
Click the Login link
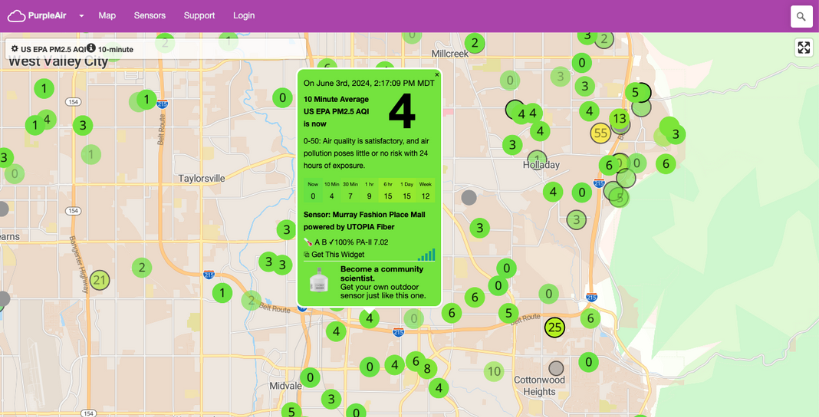point(244,16)
